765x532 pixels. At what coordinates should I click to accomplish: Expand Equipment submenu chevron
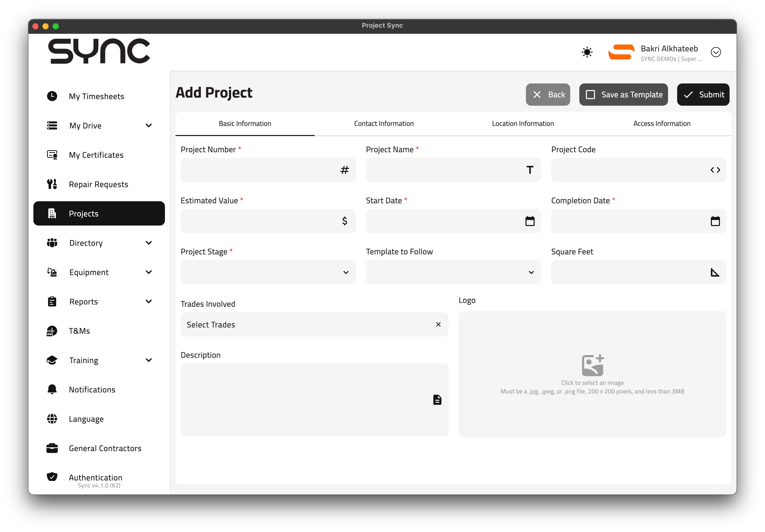coord(148,272)
